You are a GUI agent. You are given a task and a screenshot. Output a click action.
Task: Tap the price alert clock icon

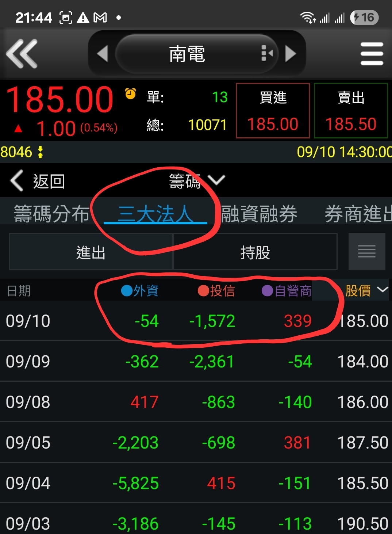(130, 94)
